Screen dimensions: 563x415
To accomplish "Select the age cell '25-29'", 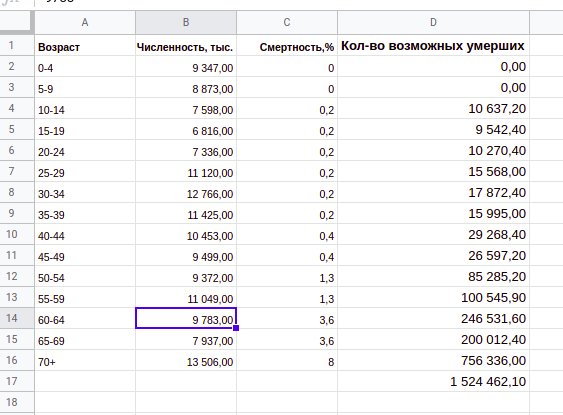I will [x=85, y=171].
